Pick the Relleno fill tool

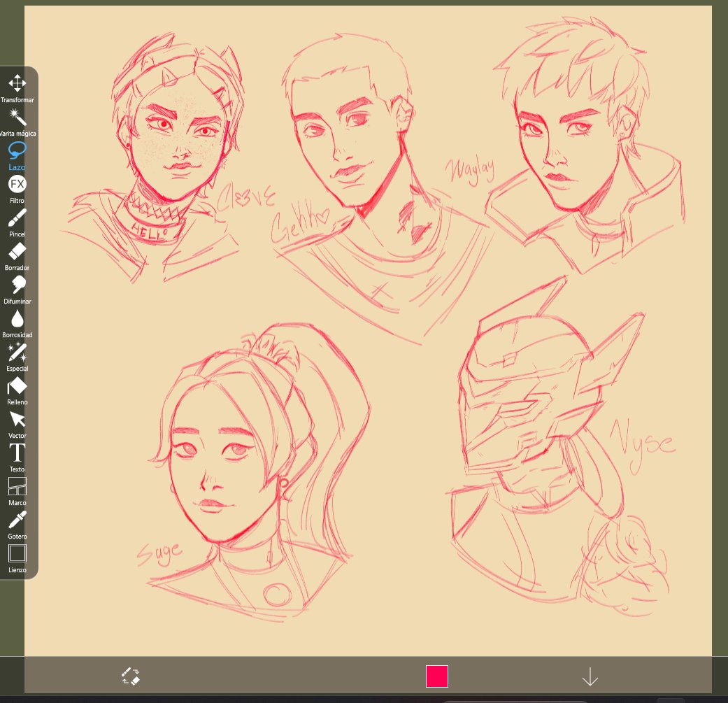(x=17, y=390)
